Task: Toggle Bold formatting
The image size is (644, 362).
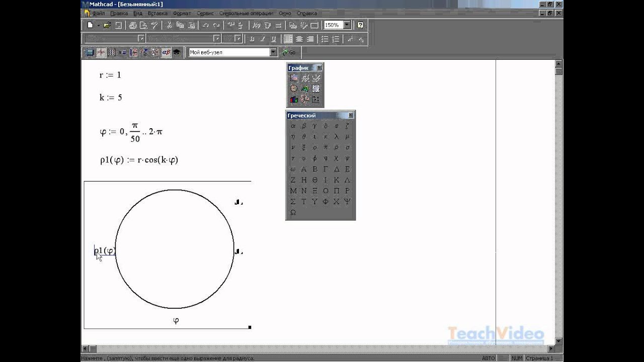Action: [253, 39]
